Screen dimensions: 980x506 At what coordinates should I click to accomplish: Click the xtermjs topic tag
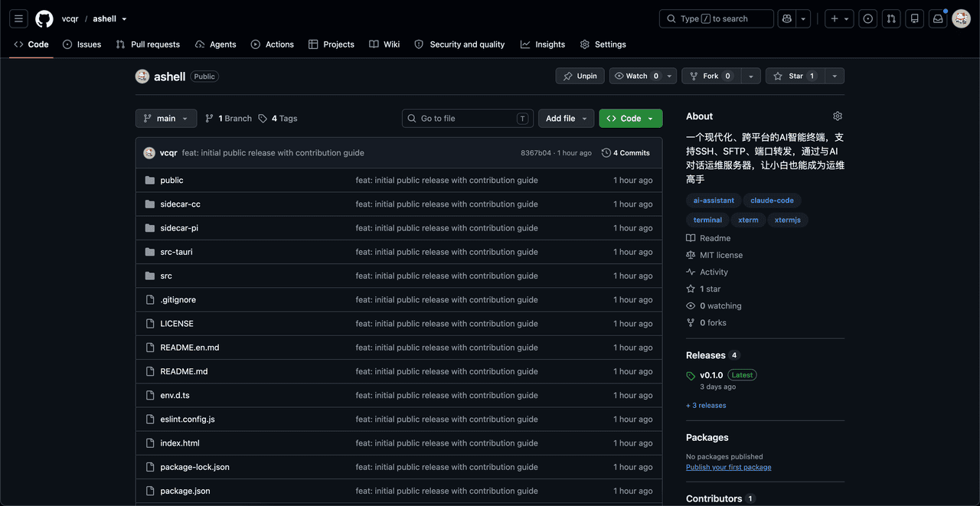tap(787, 220)
